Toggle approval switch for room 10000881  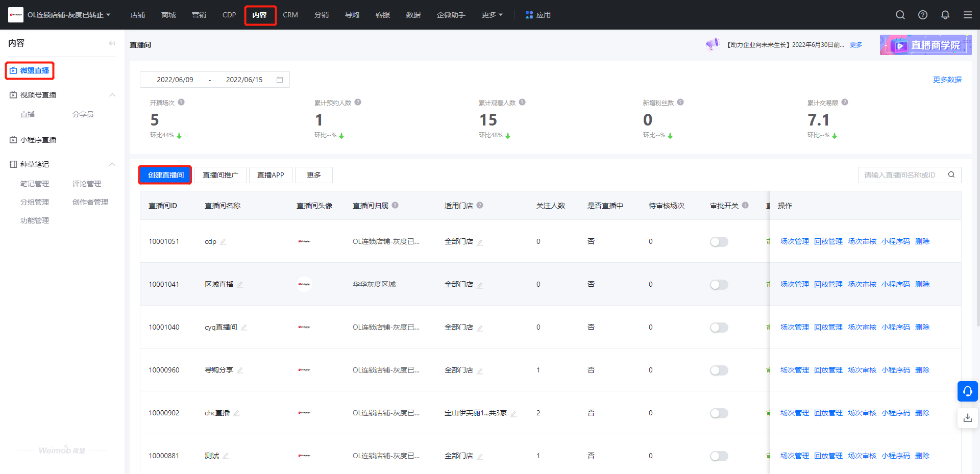click(x=719, y=456)
